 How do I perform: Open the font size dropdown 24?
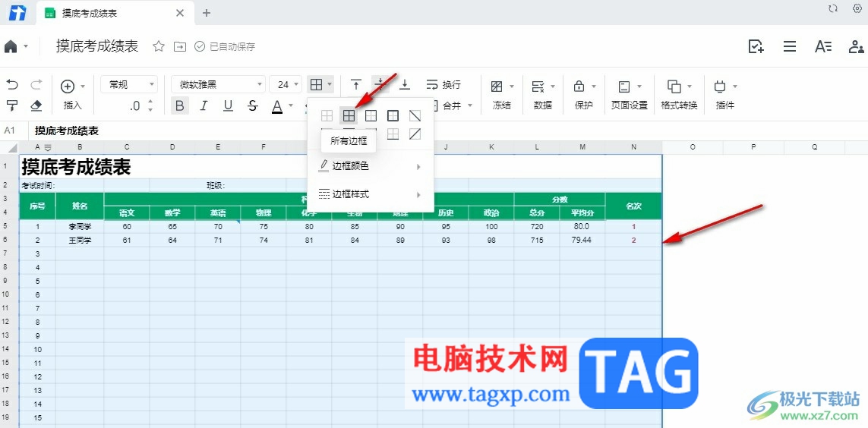286,84
